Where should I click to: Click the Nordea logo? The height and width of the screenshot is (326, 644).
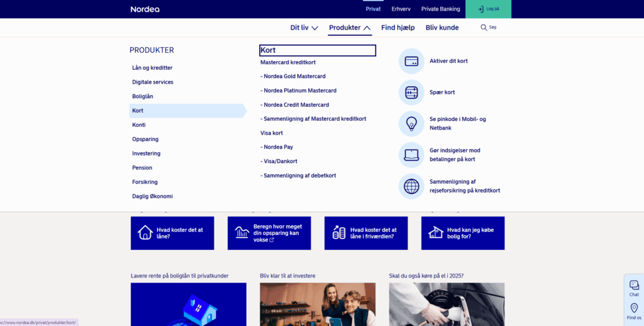145,9
